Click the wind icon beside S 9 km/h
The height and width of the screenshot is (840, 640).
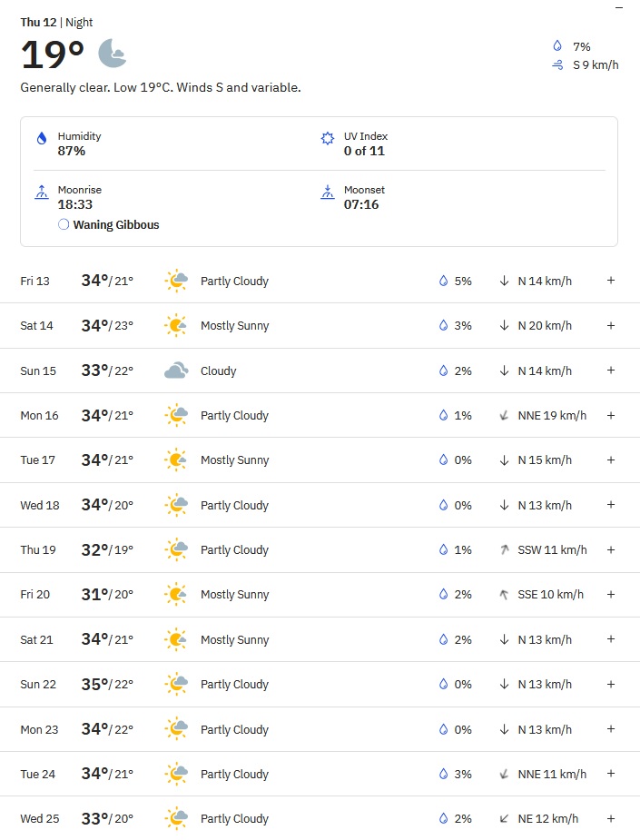(x=557, y=64)
